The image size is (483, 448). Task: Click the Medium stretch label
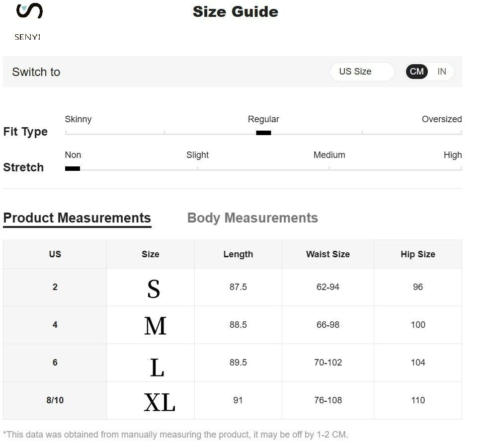click(x=329, y=155)
